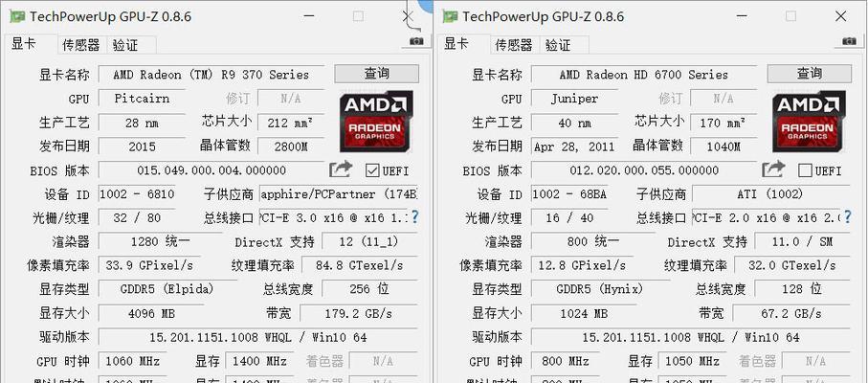Image resolution: width=868 pixels, height=383 pixels.
Task: Click the 1040M transistor count field
Action: click(x=723, y=146)
